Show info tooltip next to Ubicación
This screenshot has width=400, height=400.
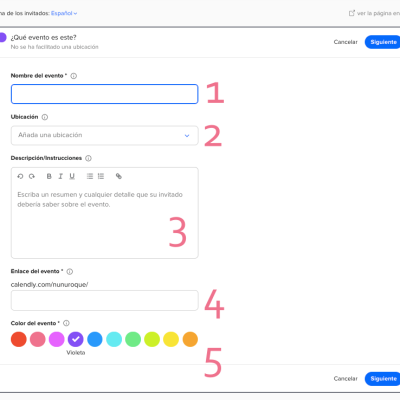point(45,117)
